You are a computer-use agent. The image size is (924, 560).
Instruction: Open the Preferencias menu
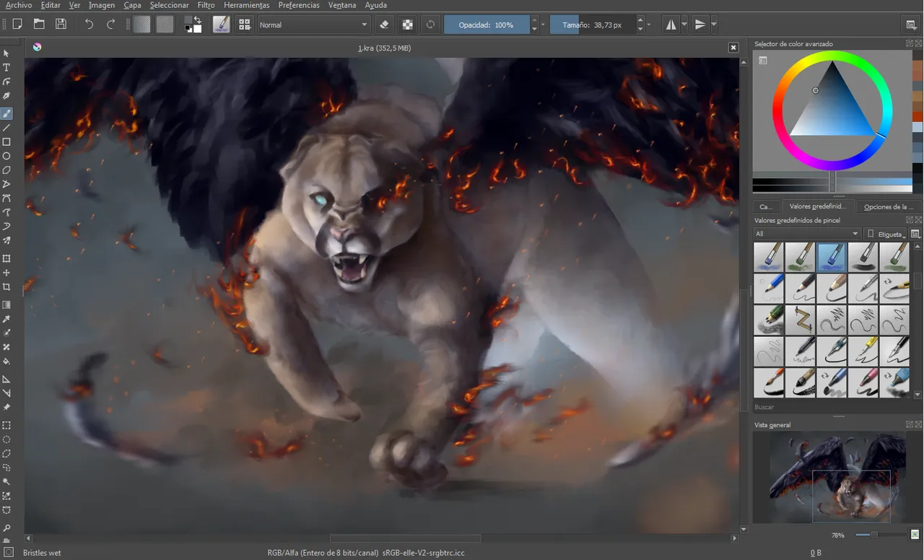[x=299, y=5]
